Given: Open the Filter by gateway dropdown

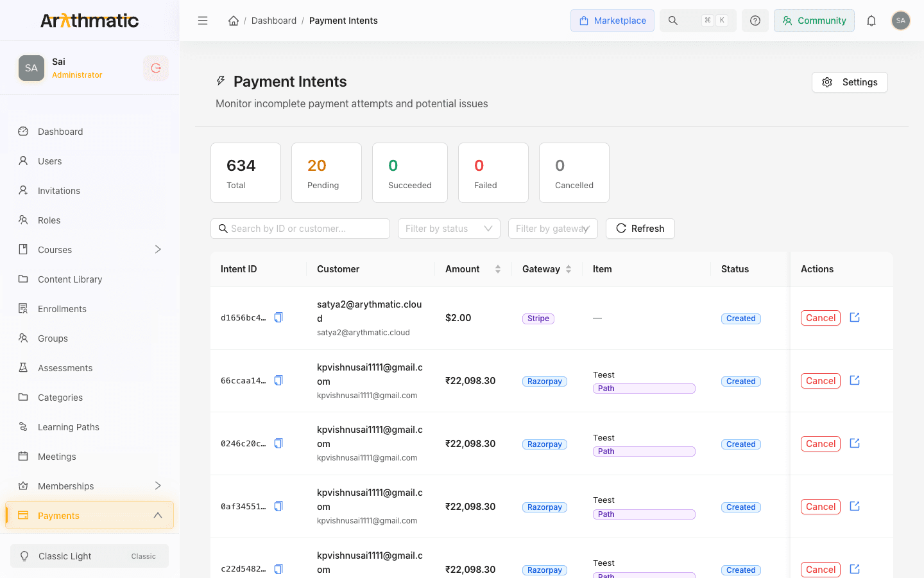Looking at the screenshot, I should (553, 229).
